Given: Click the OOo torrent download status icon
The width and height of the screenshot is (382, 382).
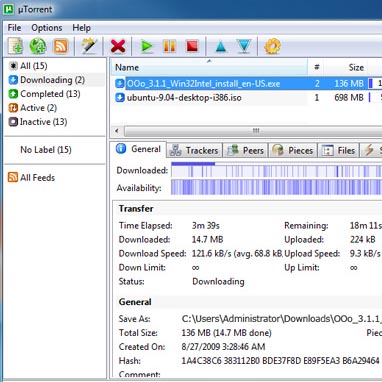Looking at the screenshot, I should click(x=119, y=84).
